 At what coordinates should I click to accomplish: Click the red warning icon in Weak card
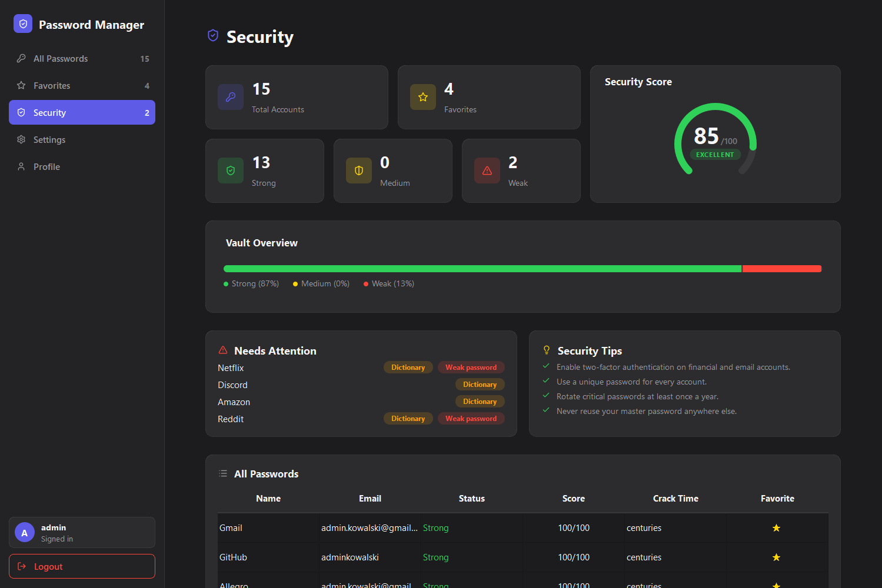pos(487,171)
